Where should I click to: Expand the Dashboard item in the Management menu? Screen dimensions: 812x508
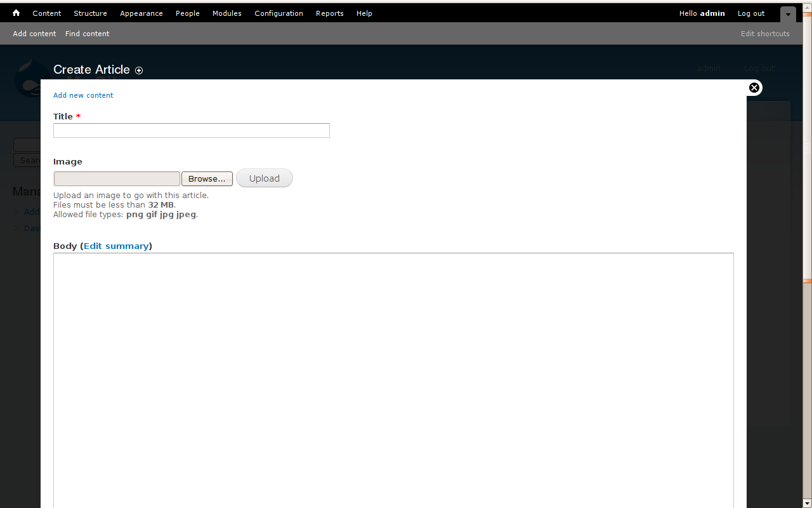click(x=17, y=228)
